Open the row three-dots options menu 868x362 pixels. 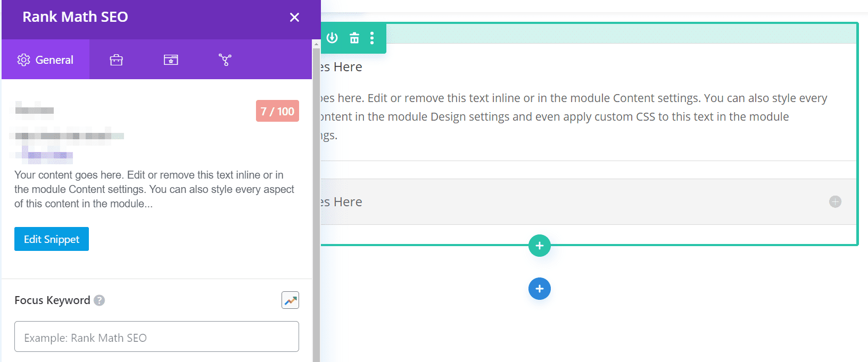pos(372,38)
